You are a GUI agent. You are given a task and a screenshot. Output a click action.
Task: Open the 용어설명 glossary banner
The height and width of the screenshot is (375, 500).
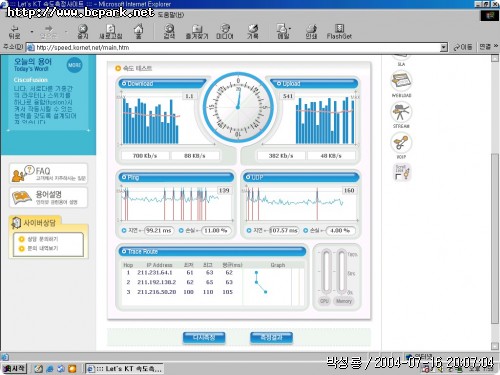[x=49, y=197]
